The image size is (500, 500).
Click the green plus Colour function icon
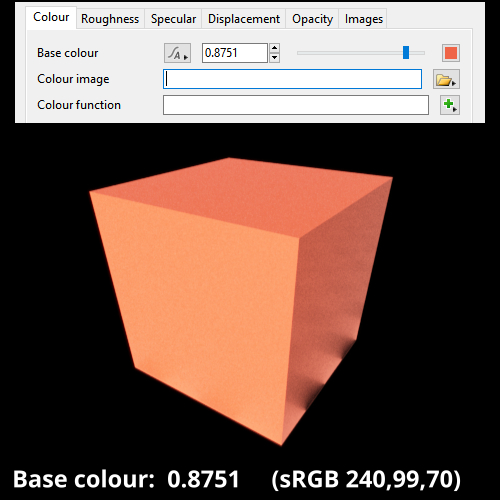tap(450, 105)
